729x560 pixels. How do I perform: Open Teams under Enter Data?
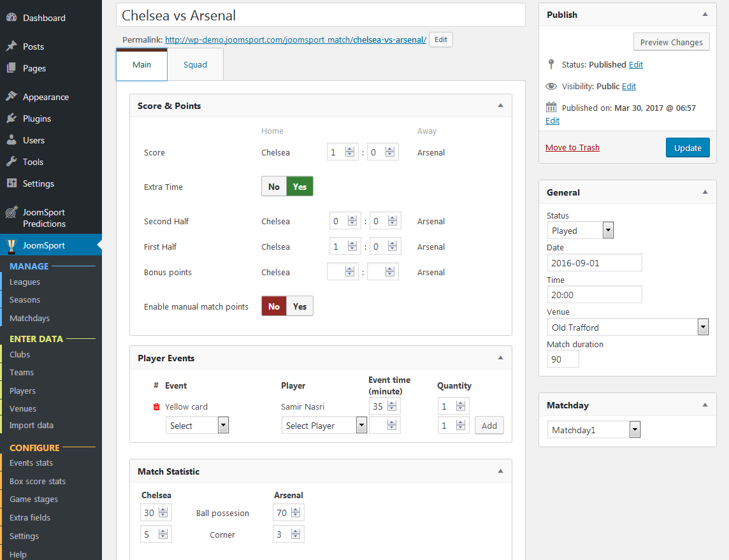point(22,372)
